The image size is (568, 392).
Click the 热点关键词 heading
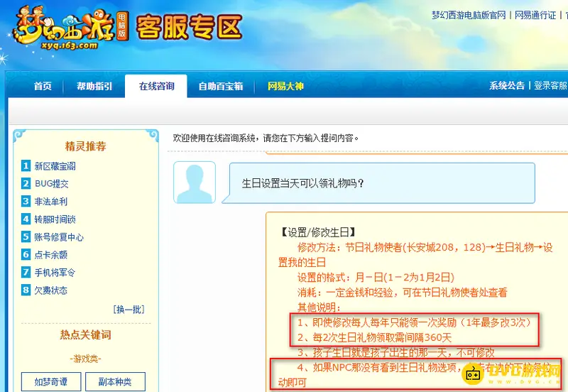pos(85,334)
